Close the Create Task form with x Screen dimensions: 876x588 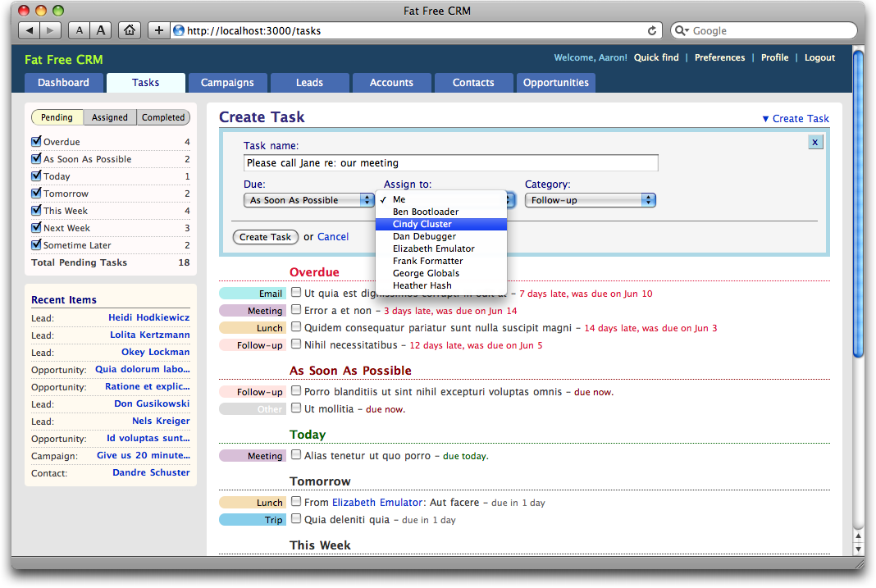814,142
